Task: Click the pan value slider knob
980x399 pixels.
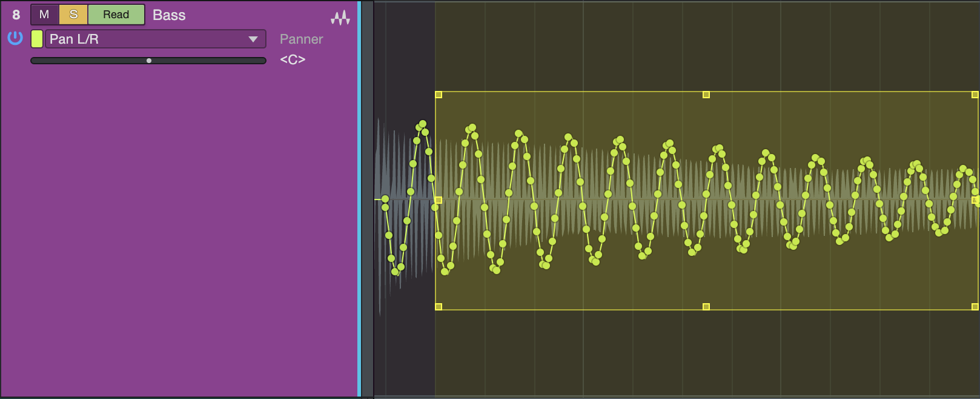Action: click(149, 61)
